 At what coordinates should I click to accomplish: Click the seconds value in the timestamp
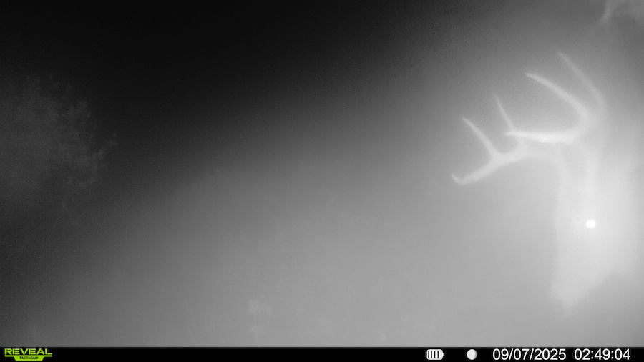[x=622, y=354]
